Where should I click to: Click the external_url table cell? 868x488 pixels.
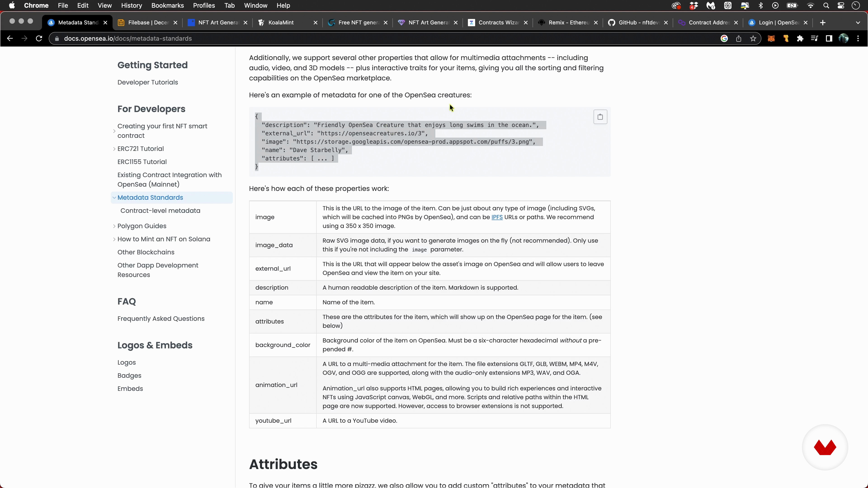(x=283, y=269)
